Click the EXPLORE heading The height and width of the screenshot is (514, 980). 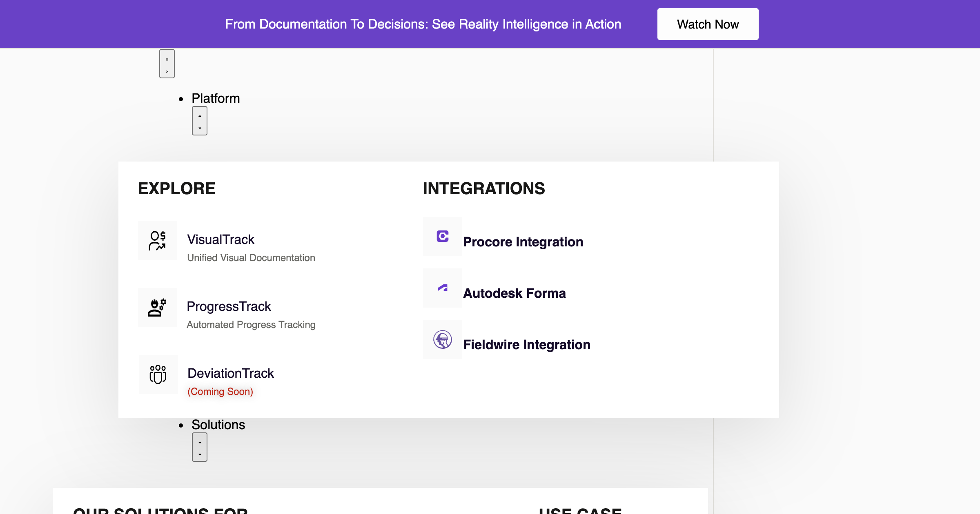pos(177,188)
